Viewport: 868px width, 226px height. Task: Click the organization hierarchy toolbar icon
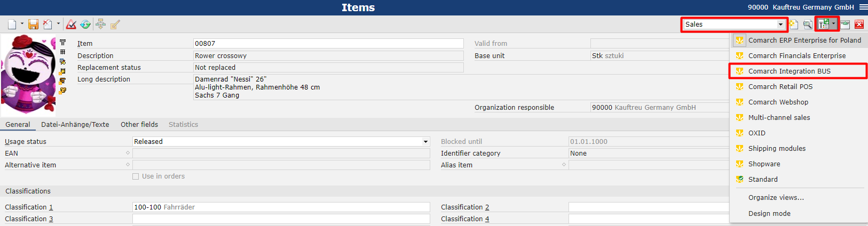100,25
